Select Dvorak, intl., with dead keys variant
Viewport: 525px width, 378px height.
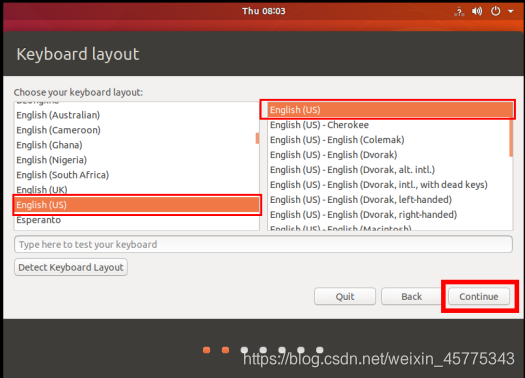(x=390, y=184)
